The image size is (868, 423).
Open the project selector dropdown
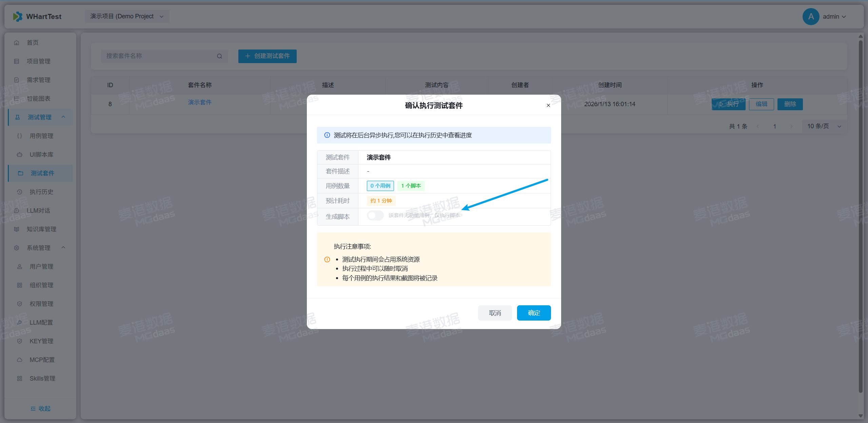(x=127, y=16)
